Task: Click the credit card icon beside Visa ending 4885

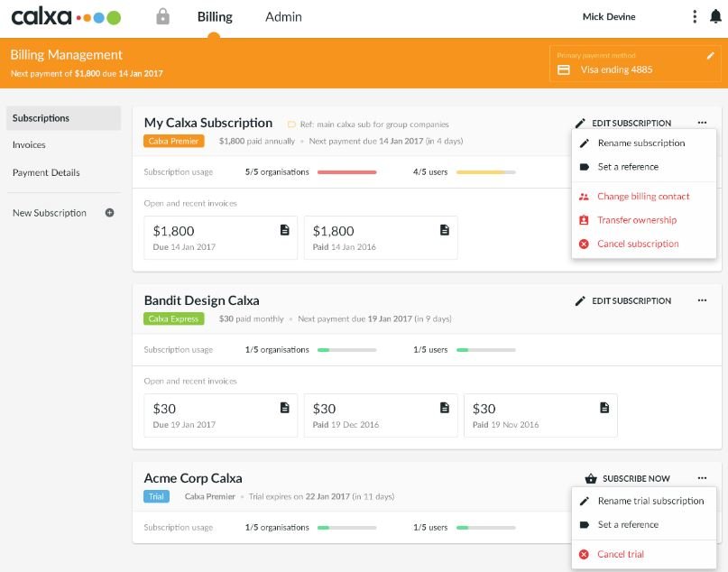Action: coord(564,70)
